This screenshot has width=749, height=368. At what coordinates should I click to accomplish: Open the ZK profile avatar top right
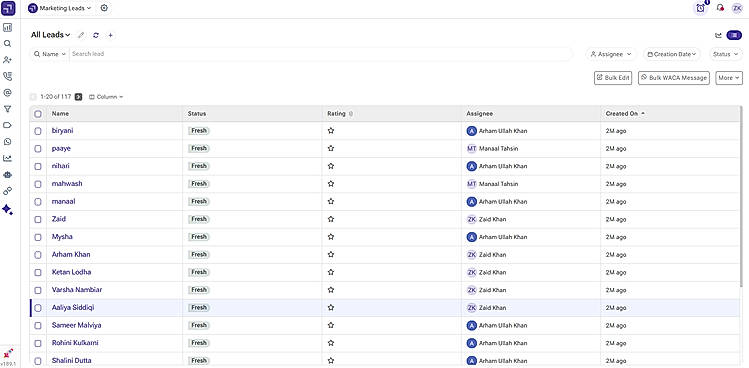[x=738, y=8]
